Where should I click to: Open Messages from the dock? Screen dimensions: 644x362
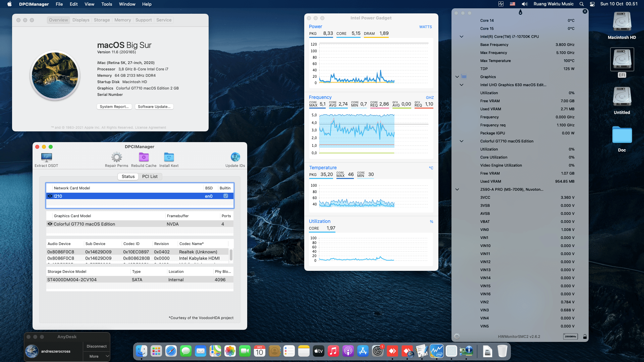[x=185, y=351]
